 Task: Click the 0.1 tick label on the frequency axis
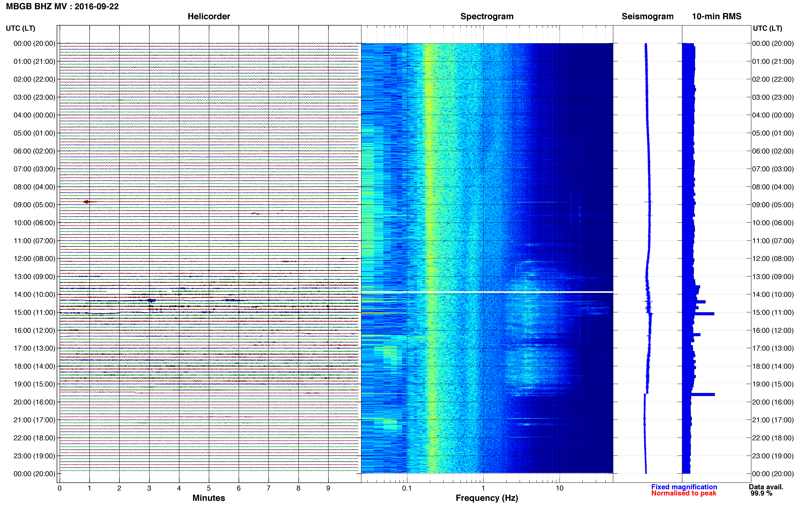tap(407, 488)
